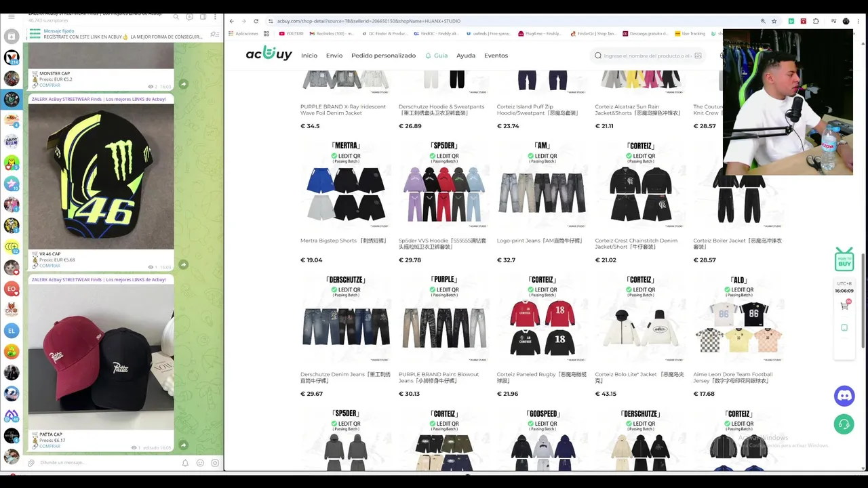Reload the acbuy page
Image resolution: width=868 pixels, height=488 pixels.
(x=256, y=21)
